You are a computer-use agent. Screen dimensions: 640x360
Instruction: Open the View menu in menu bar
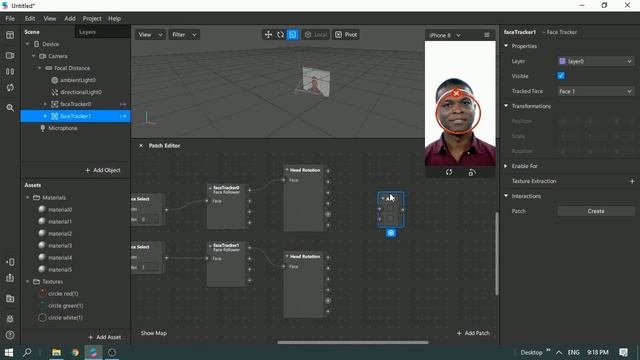(x=49, y=19)
